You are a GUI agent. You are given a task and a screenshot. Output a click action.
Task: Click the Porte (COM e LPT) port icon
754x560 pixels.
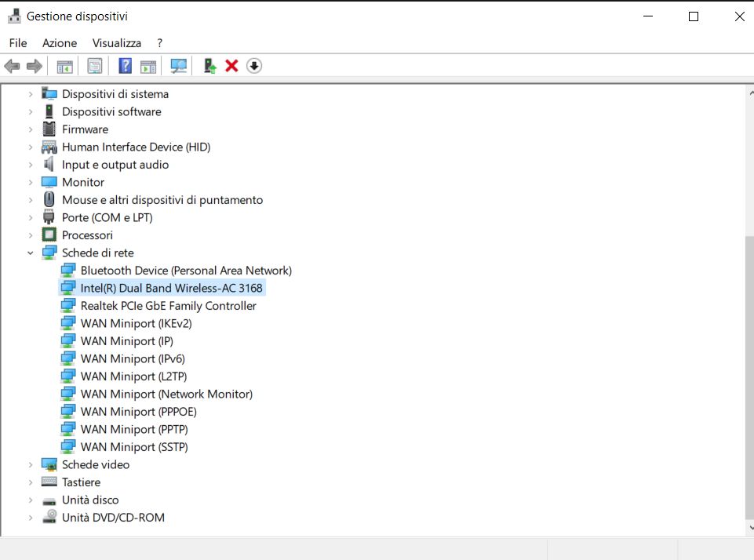(x=49, y=217)
